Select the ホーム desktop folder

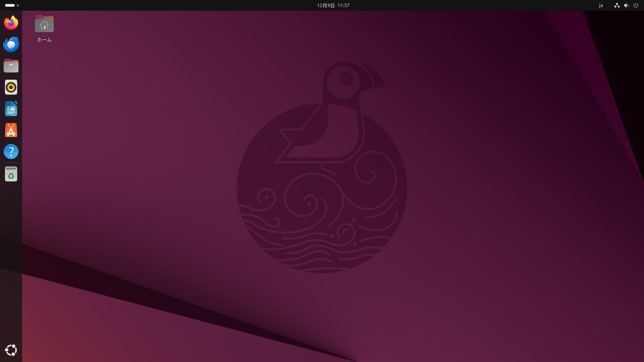pos(44,24)
